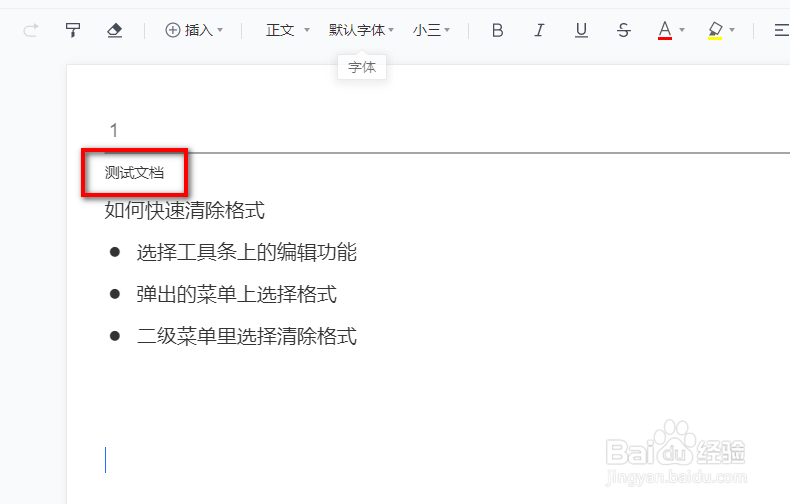Apply the yellow highlight color
Screen dimensions: 790x504
(715, 30)
